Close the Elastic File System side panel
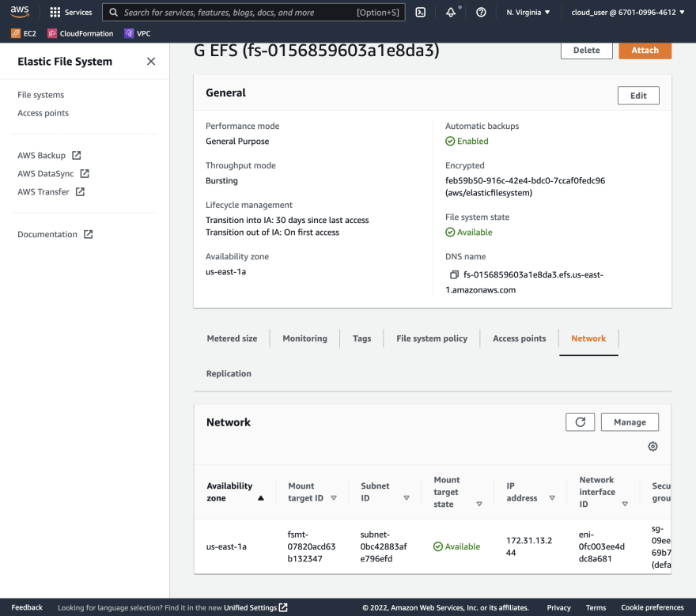Viewport: 696px width, 616px height. pos(151,61)
